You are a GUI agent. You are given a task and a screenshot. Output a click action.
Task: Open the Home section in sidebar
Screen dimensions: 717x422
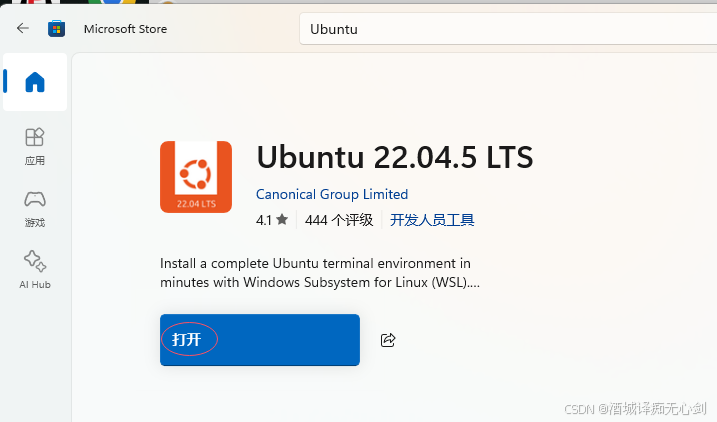click(35, 82)
